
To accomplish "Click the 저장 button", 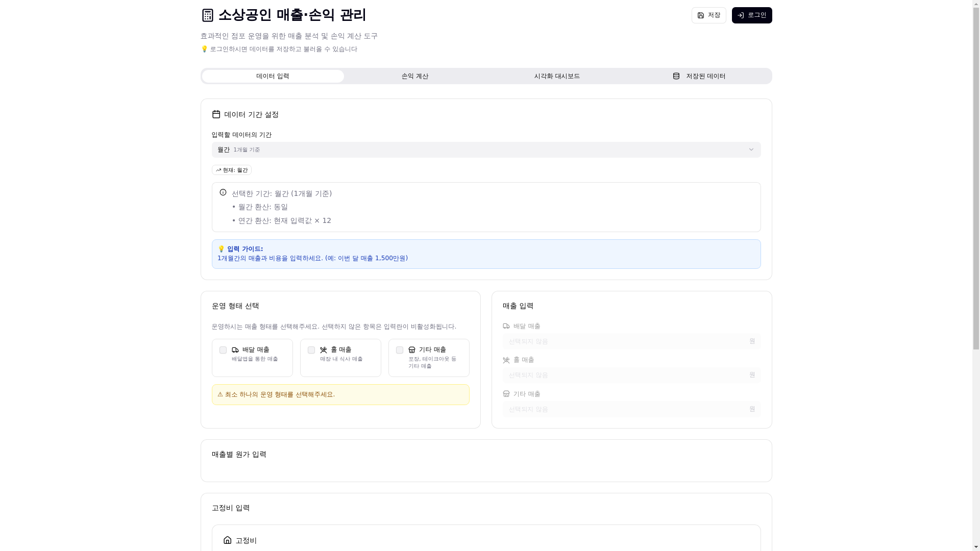I will (709, 15).
